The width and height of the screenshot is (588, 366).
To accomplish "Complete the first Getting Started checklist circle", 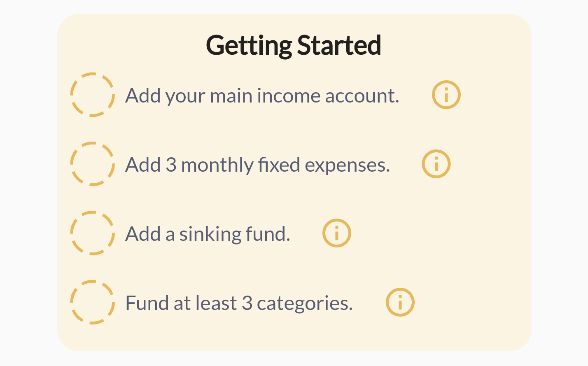I will [x=92, y=95].
